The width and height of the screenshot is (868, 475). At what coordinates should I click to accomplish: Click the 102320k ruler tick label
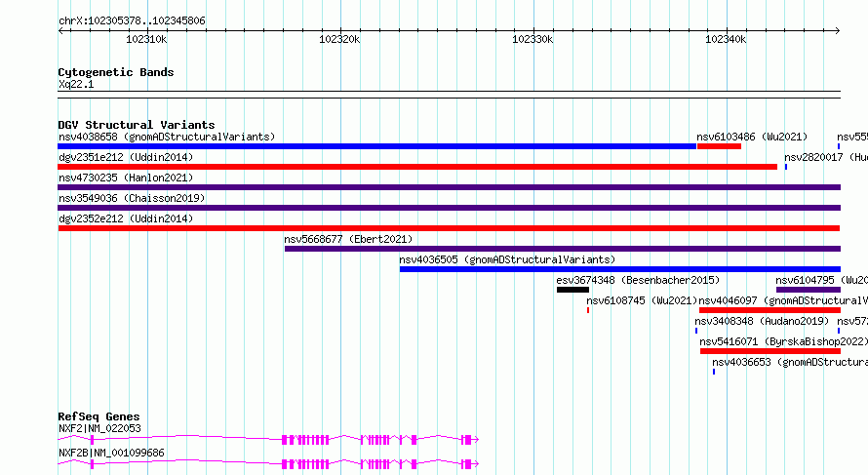point(339,39)
